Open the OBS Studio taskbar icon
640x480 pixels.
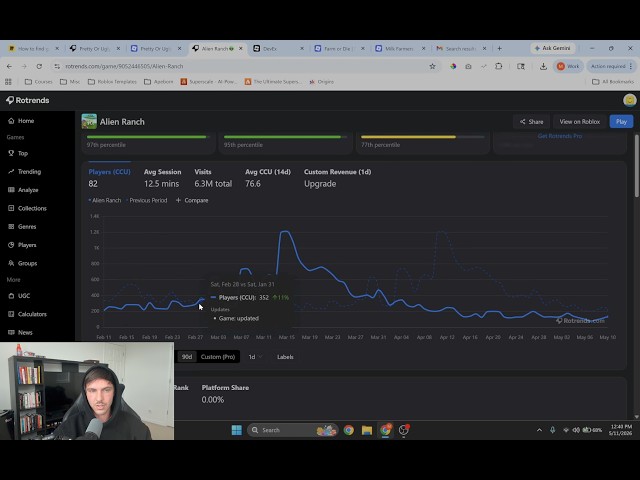(404, 430)
